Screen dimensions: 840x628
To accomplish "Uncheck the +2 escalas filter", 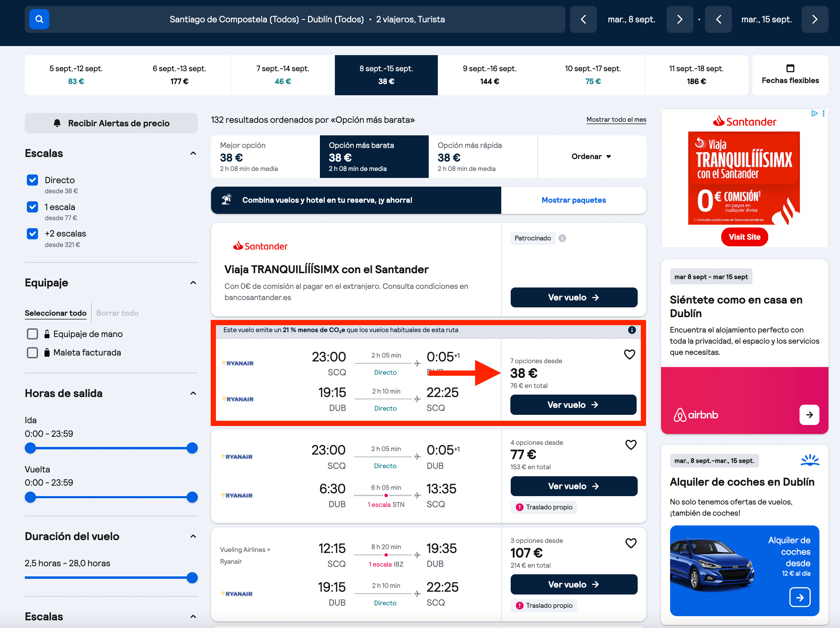I will pyautogui.click(x=33, y=234).
